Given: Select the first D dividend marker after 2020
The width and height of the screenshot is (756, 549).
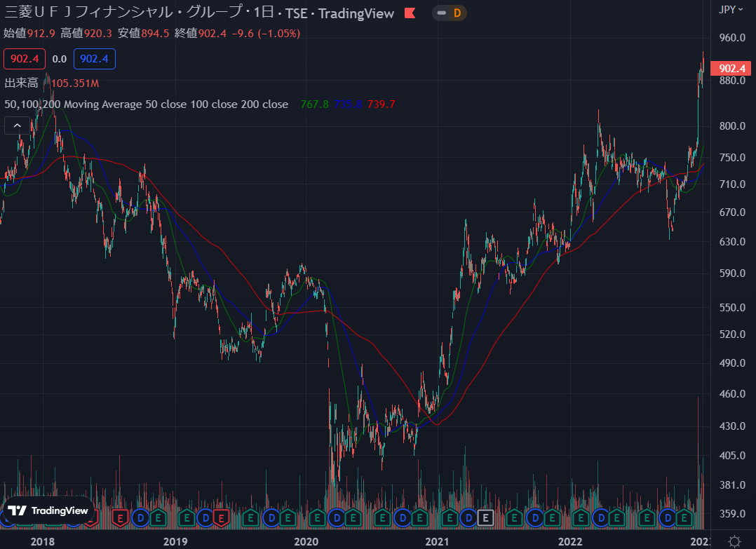Looking at the screenshot, I should click(337, 518).
